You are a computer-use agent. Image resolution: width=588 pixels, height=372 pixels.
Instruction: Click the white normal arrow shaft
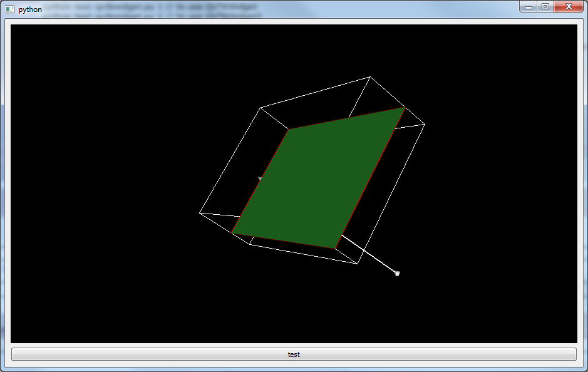point(368,254)
